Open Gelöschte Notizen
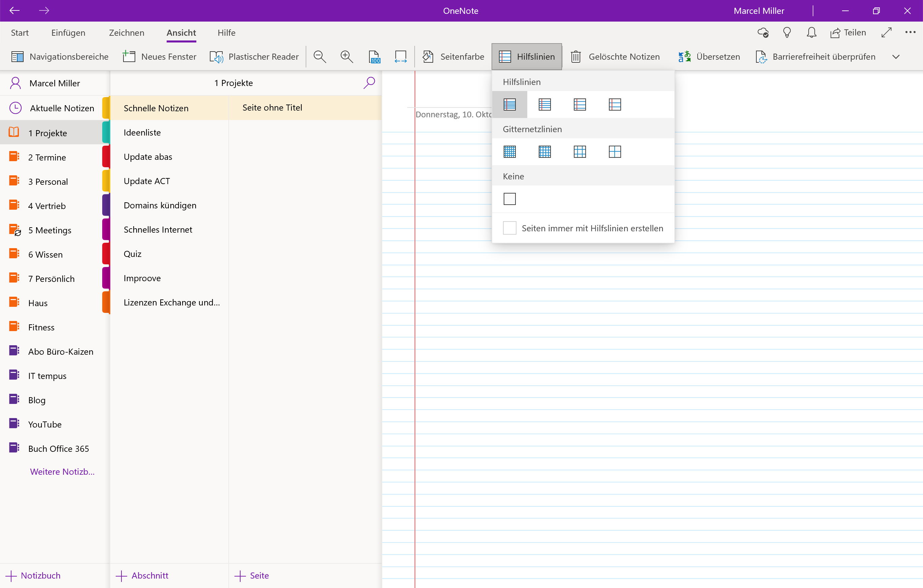 [615, 57]
